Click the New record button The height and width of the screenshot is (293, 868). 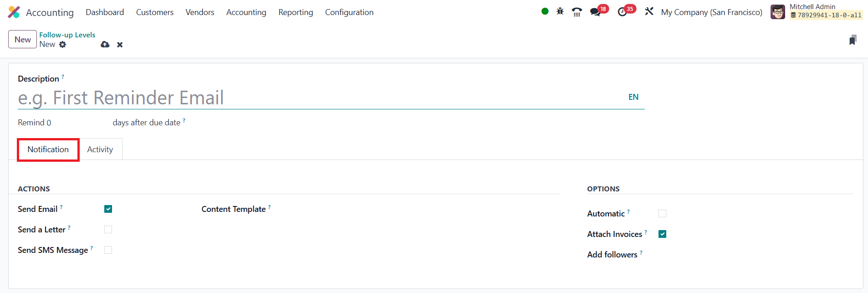pos(22,40)
